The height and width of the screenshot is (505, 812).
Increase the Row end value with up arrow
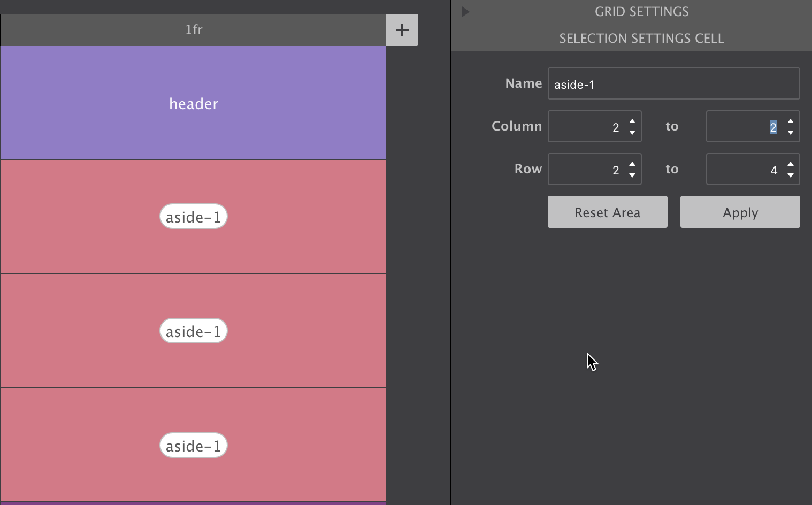pyautogui.click(x=791, y=164)
